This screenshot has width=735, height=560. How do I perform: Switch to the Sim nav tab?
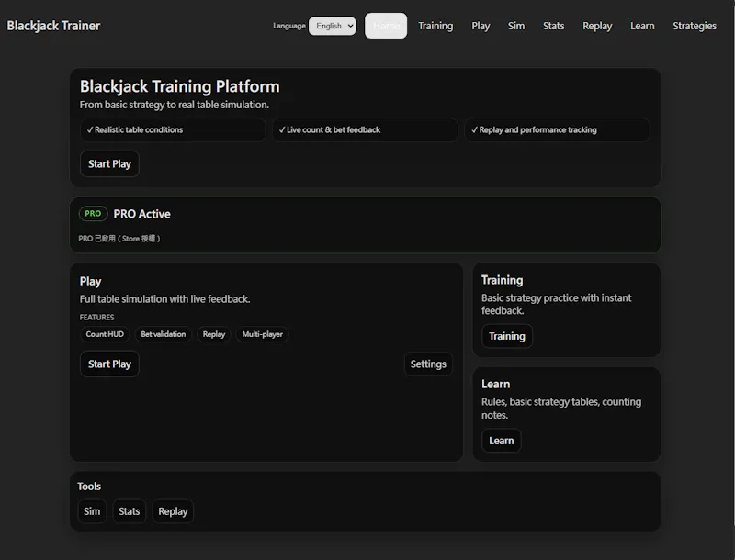click(x=516, y=26)
